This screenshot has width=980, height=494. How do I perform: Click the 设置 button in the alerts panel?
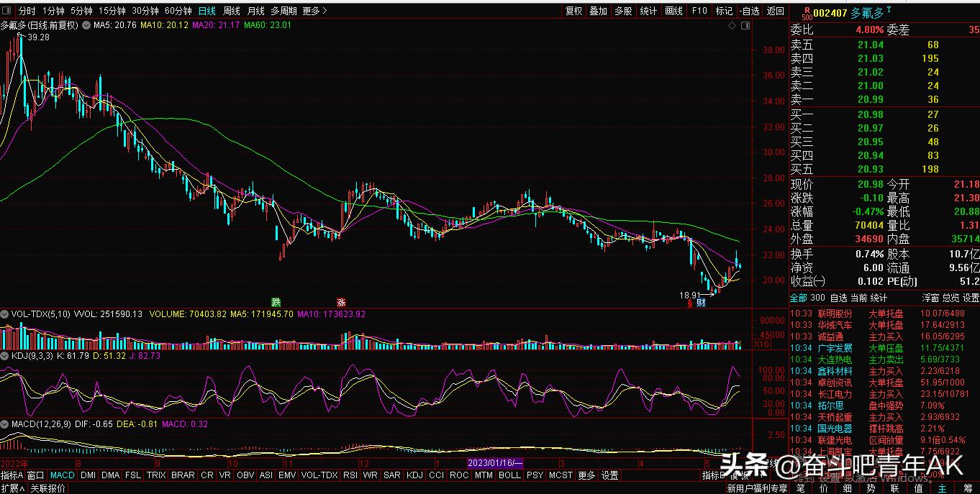tap(971, 298)
